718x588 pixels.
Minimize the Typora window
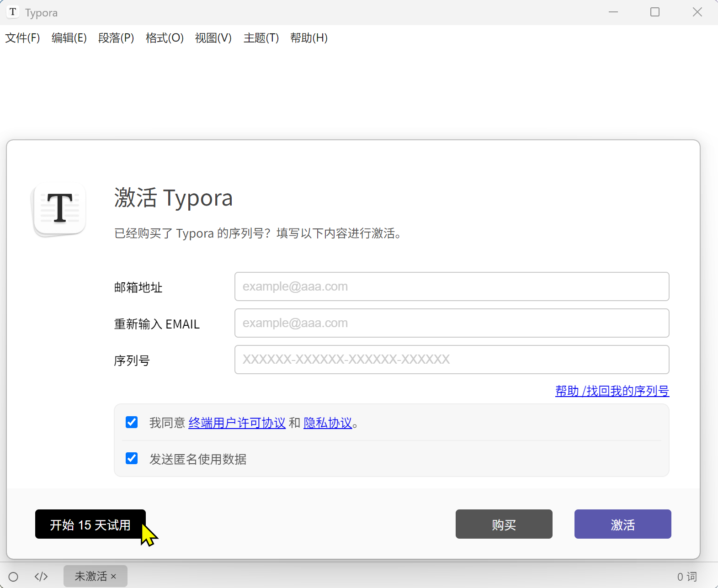click(613, 12)
